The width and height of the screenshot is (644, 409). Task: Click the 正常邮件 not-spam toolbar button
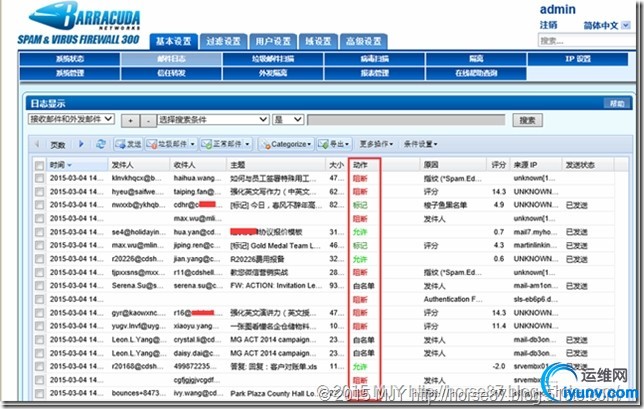tap(225, 144)
